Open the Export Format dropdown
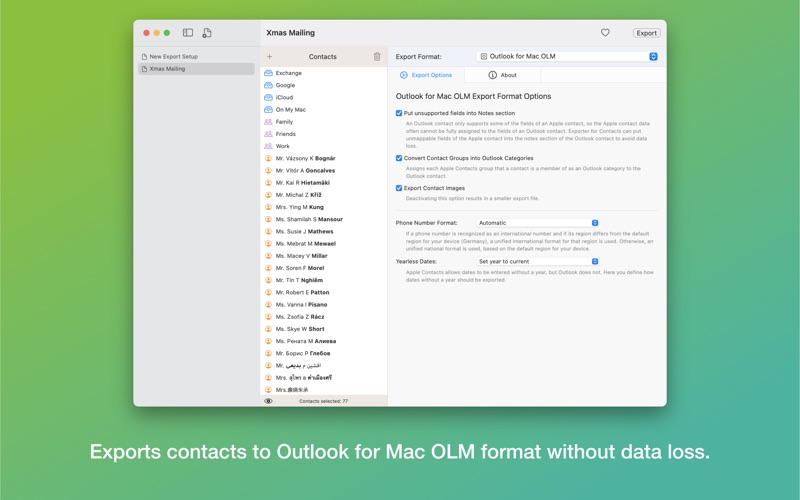This screenshot has height=500, width=800. (x=567, y=57)
